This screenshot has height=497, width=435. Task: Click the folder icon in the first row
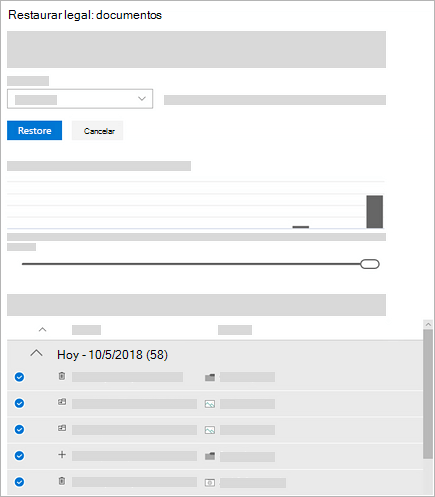point(210,377)
